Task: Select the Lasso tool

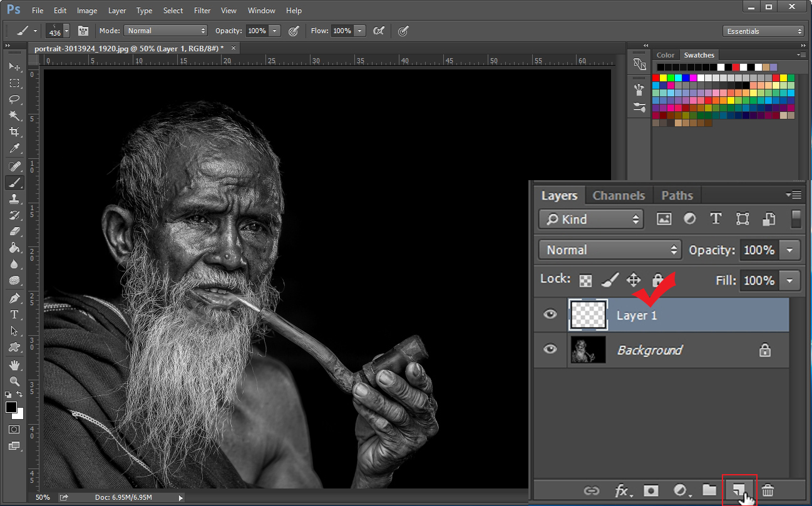Action: [14, 99]
